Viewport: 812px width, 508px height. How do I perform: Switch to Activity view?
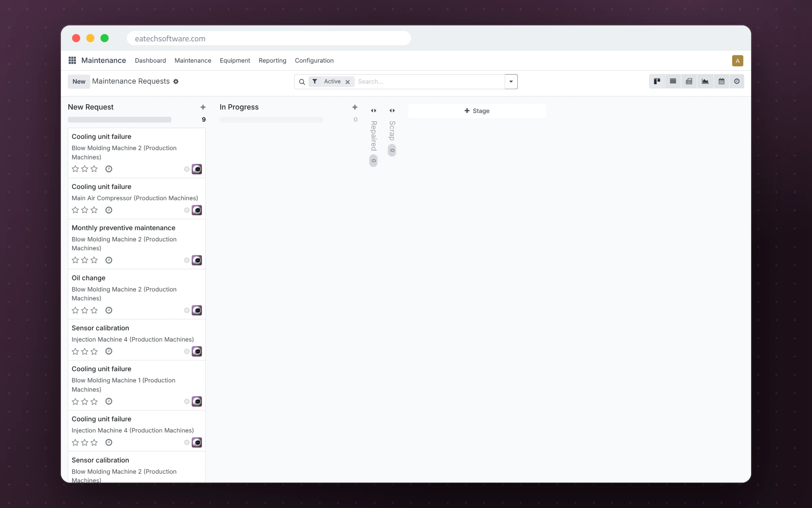pyautogui.click(x=737, y=81)
